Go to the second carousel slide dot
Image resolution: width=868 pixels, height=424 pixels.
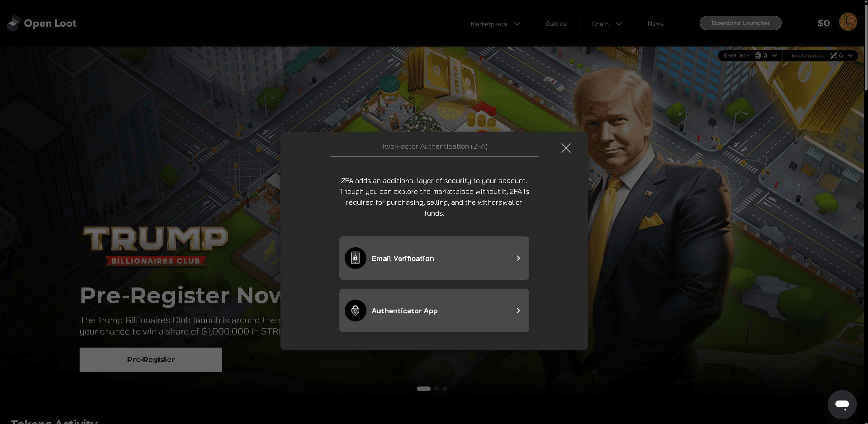pos(436,389)
